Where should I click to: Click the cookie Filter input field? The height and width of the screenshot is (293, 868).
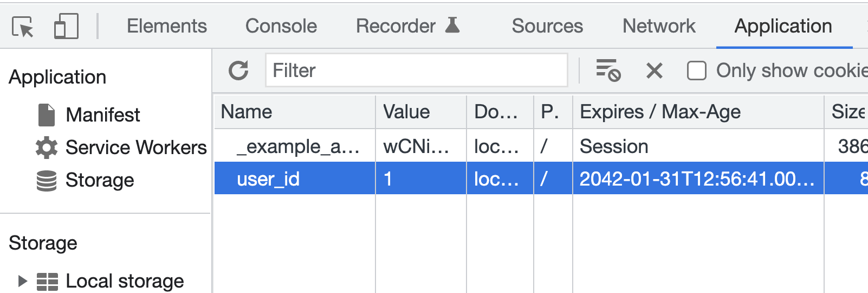point(416,71)
